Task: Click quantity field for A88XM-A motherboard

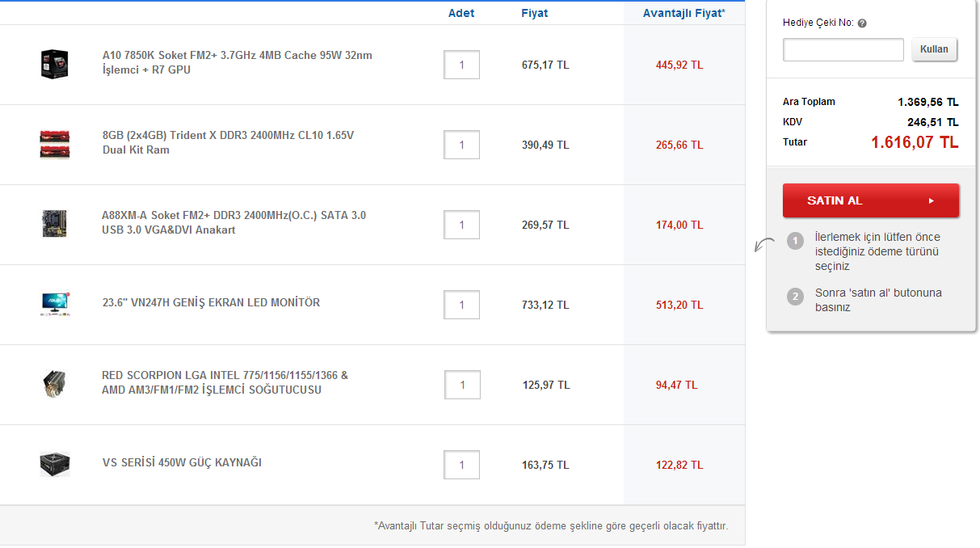Action: 461,225
